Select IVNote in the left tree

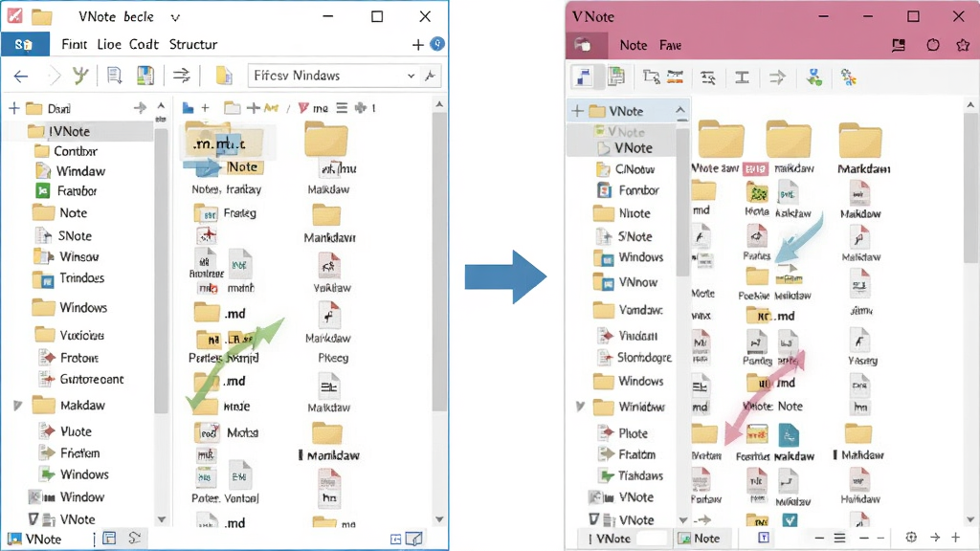(69, 131)
